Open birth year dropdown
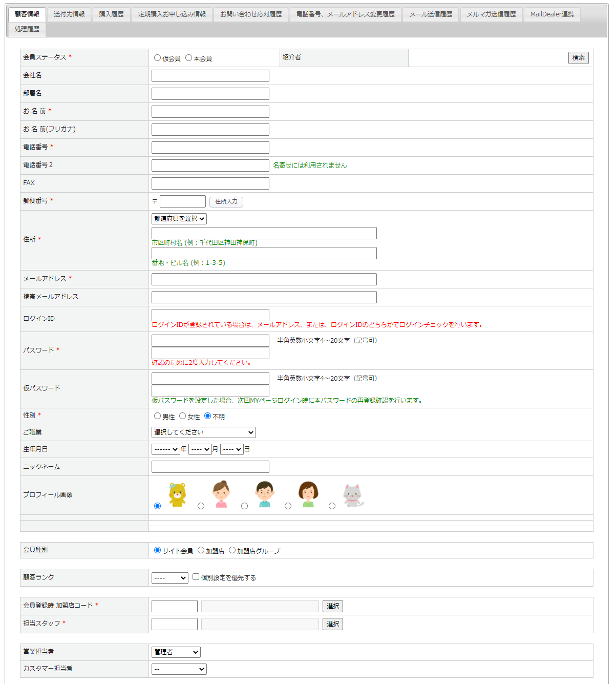This screenshot has height=684, width=616. (x=165, y=449)
